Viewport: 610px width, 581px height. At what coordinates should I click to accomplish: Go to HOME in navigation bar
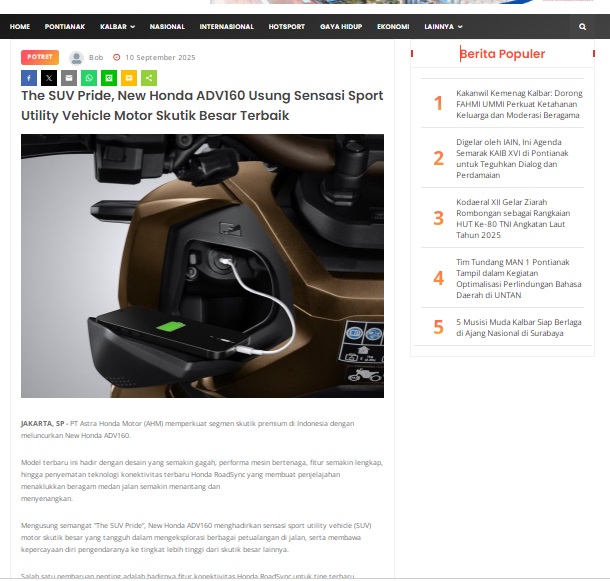click(20, 26)
